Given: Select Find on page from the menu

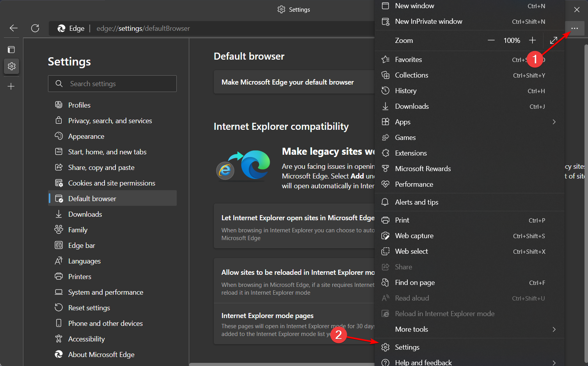Looking at the screenshot, I should click(415, 282).
